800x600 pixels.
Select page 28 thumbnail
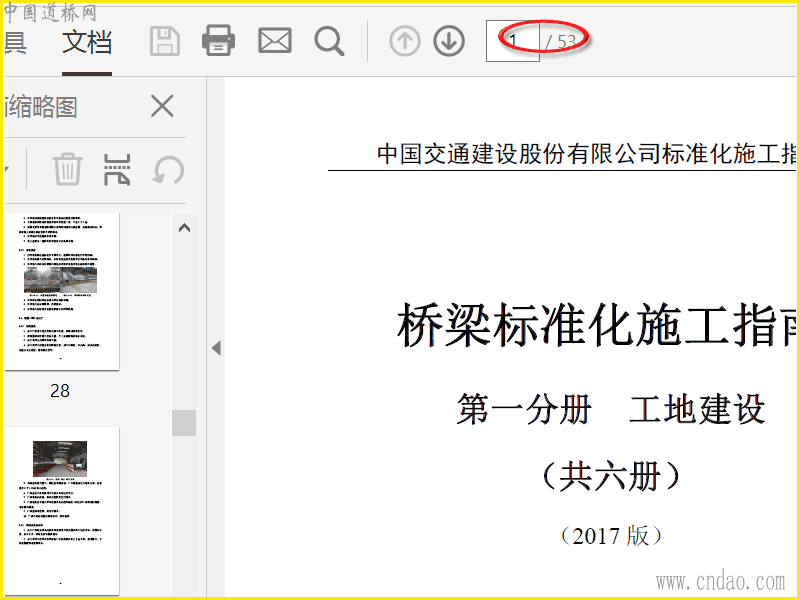tap(62, 291)
